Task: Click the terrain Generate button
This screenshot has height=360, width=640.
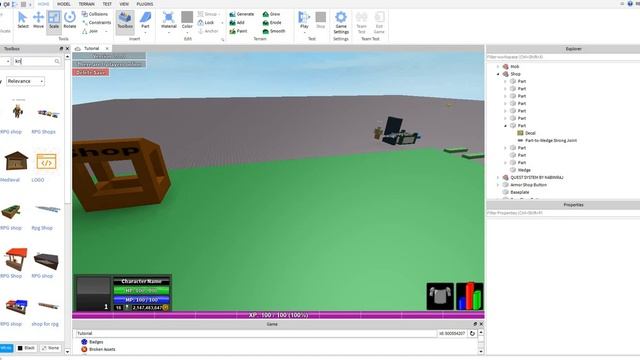Action: (242, 14)
